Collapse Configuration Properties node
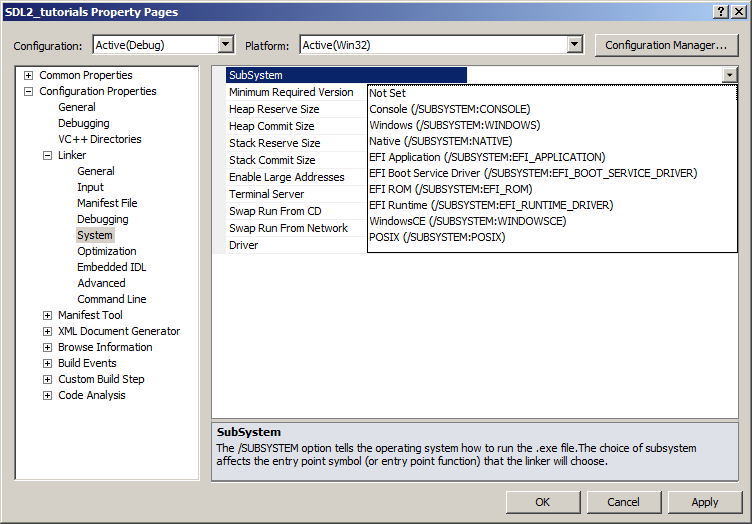The image size is (752, 524). 29,91
